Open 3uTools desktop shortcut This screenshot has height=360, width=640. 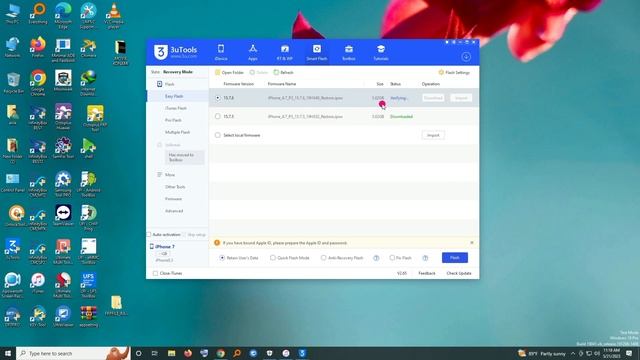13,249
